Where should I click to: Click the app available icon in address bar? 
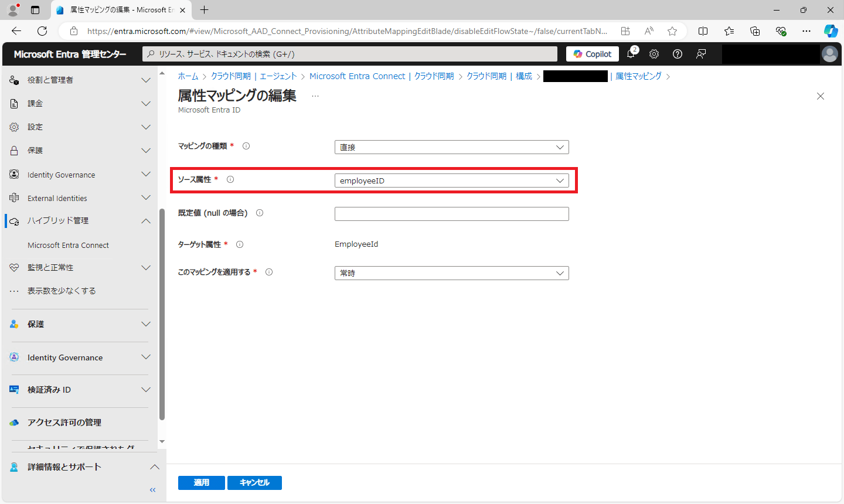click(x=625, y=31)
